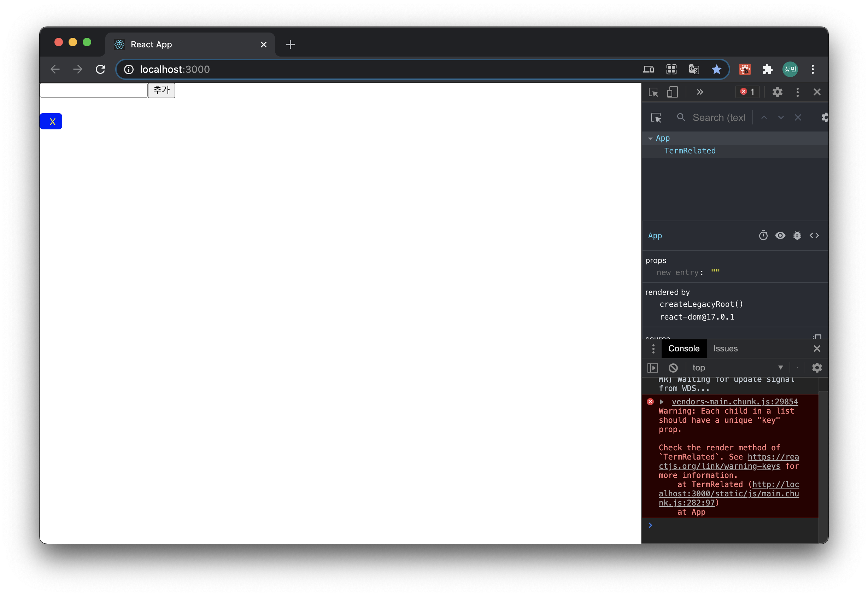Toggle the console sidebar panel
868x596 pixels.
[x=652, y=368]
